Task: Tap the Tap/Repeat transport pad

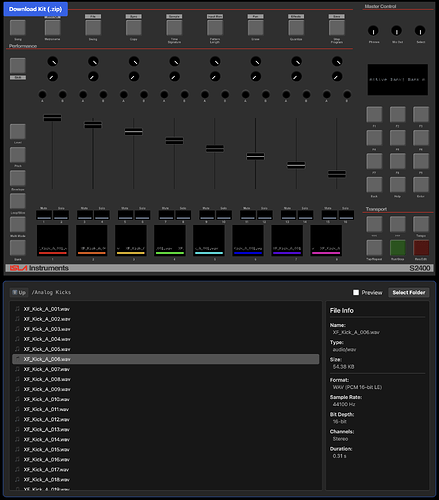Action: coord(374,248)
